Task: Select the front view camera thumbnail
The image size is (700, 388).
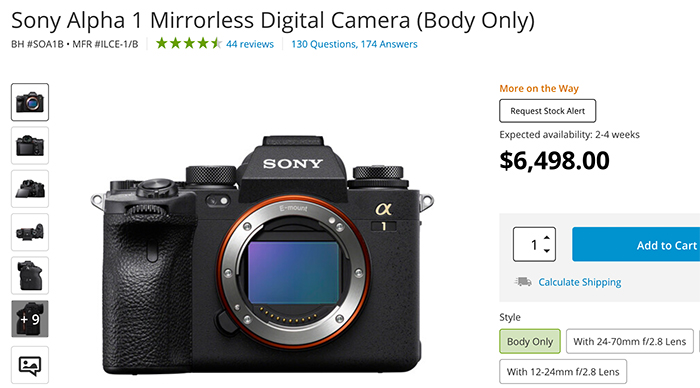Action: (x=30, y=102)
